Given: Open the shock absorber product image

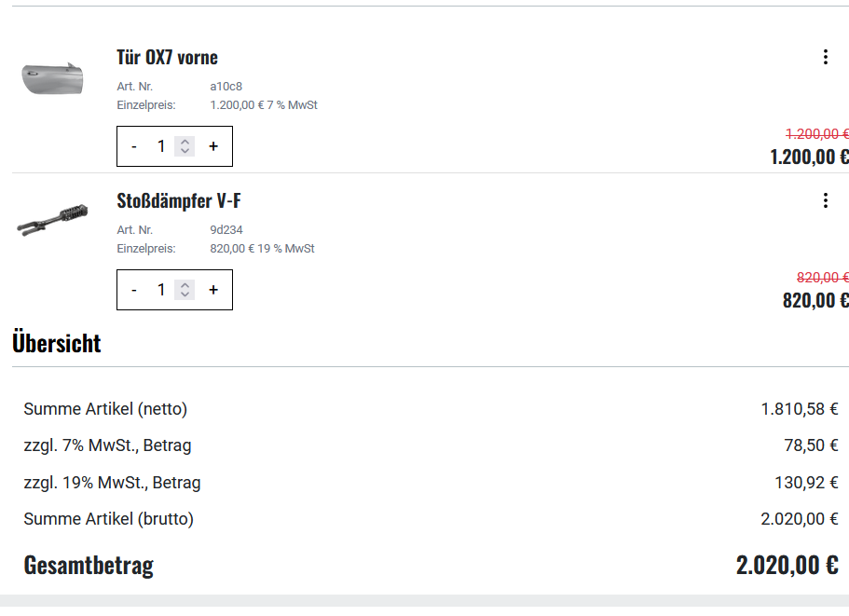Looking at the screenshot, I should [53, 221].
